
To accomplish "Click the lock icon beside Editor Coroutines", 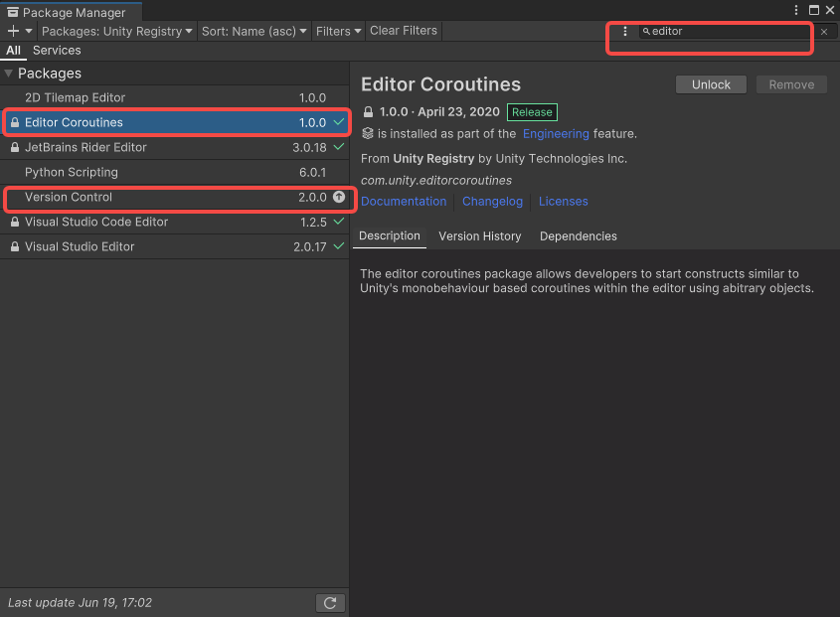I will (15, 122).
